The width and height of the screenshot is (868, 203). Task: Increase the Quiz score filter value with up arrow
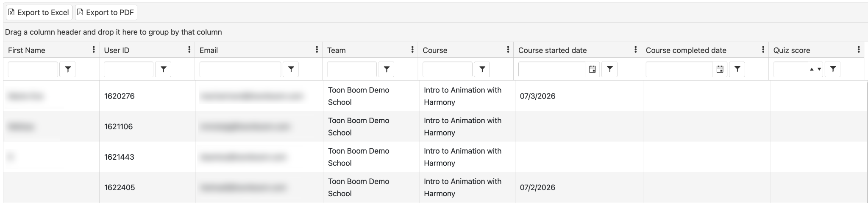tap(812, 69)
